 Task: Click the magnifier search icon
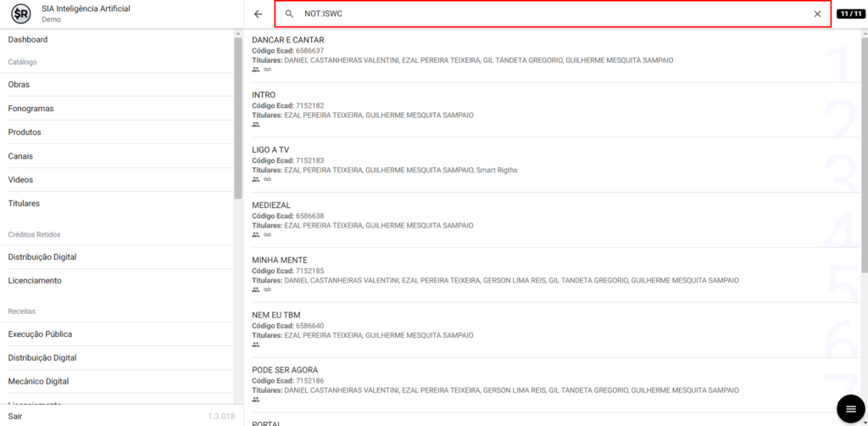[x=289, y=14]
